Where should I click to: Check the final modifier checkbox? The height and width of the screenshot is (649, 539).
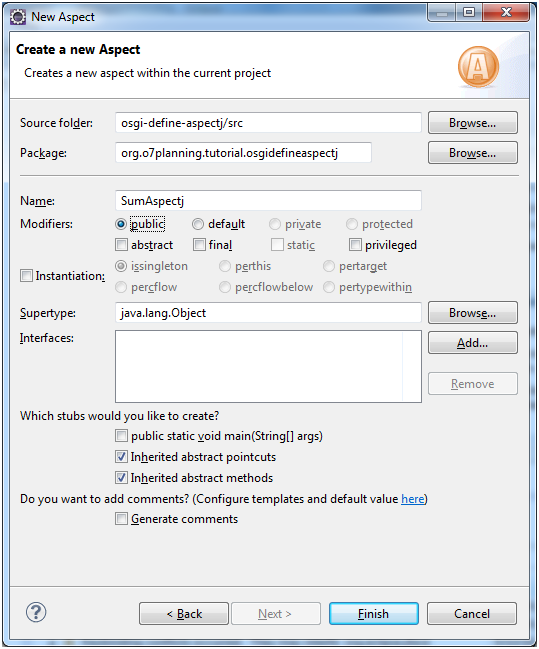(199, 245)
